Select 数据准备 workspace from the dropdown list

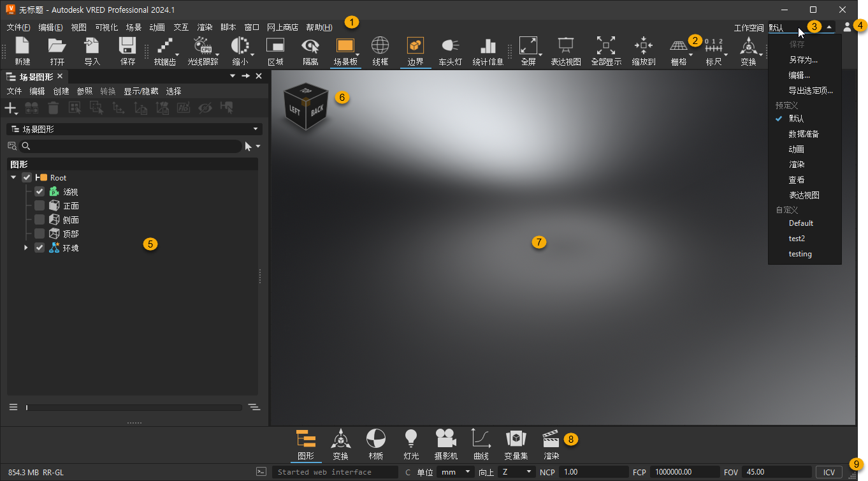pos(804,133)
